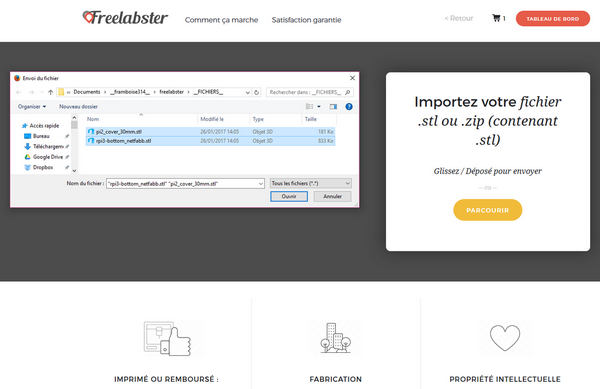
Task: Sort files by the Taille column header
Action: tap(311, 119)
